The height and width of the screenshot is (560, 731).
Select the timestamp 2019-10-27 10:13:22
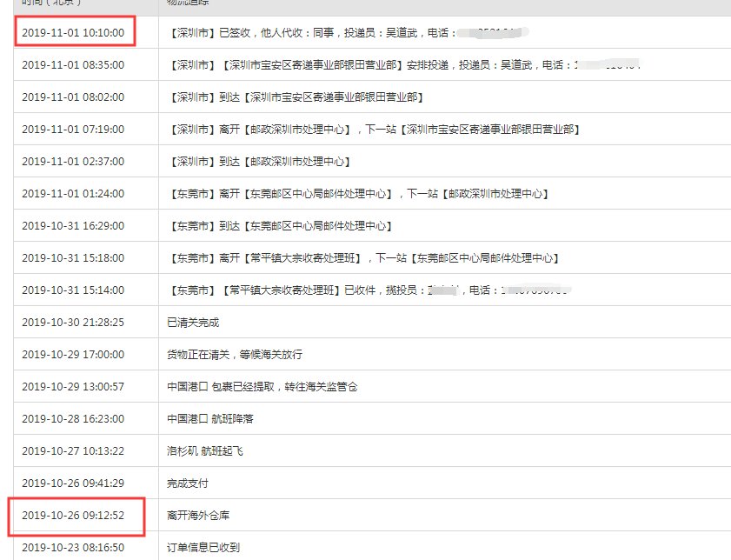point(73,451)
